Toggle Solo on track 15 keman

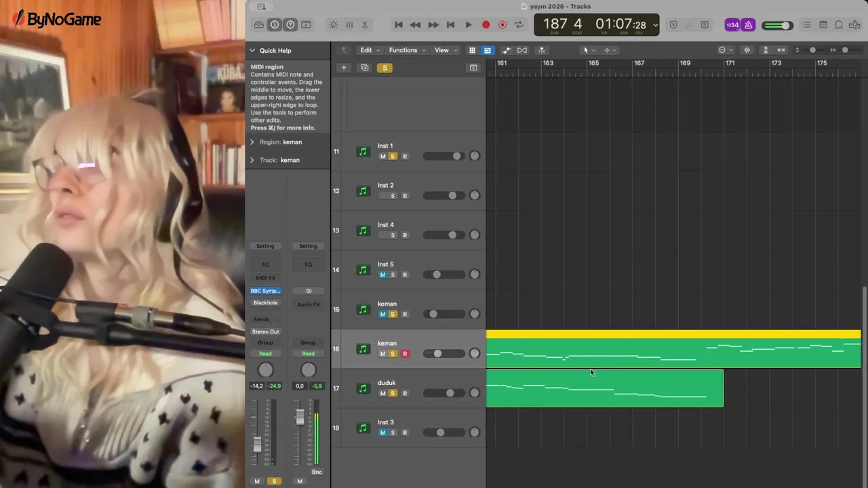pyautogui.click(x=393, y=314)
